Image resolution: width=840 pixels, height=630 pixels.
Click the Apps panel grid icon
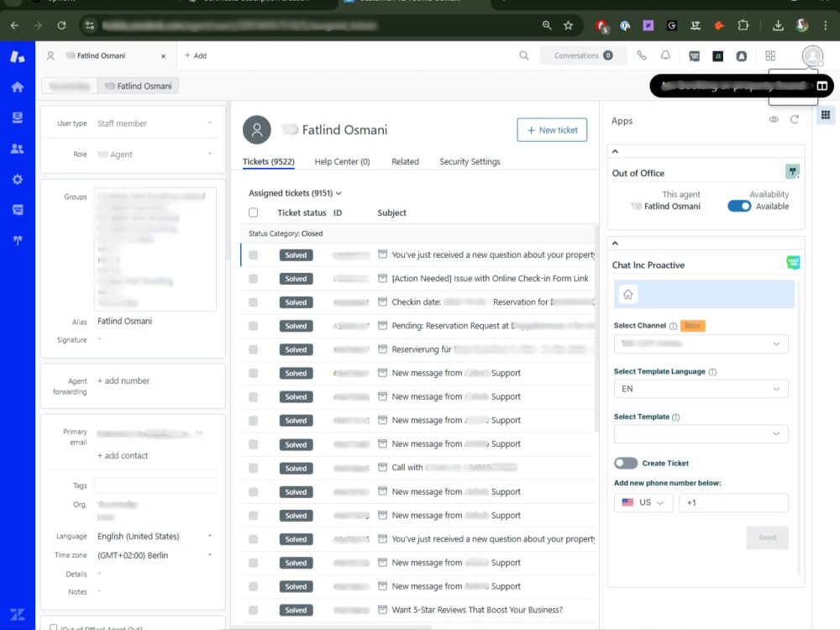point(826,114)
